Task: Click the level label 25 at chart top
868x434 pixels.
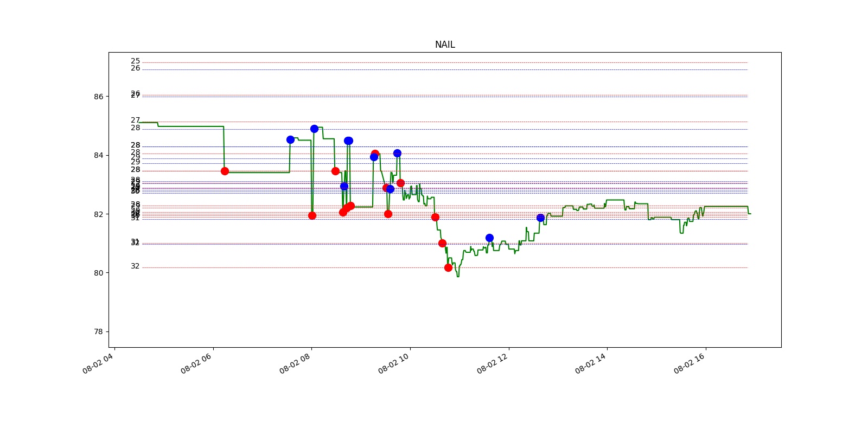Action: pyautogui.click(x=135, y=61)
